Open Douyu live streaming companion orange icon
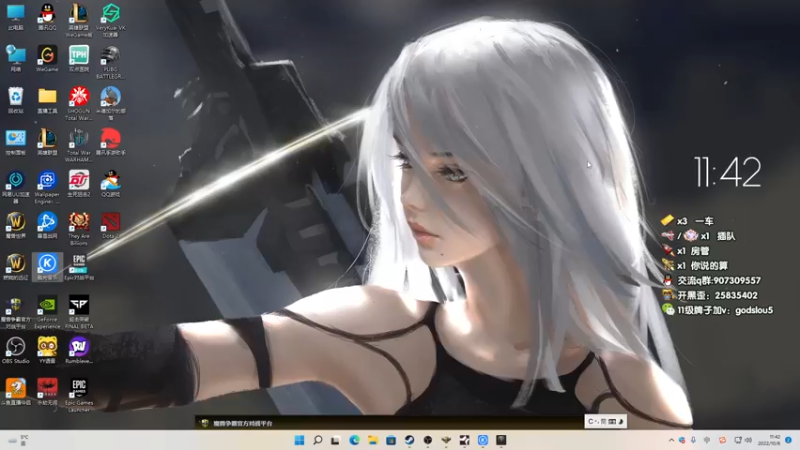 [x=16, y=392]
